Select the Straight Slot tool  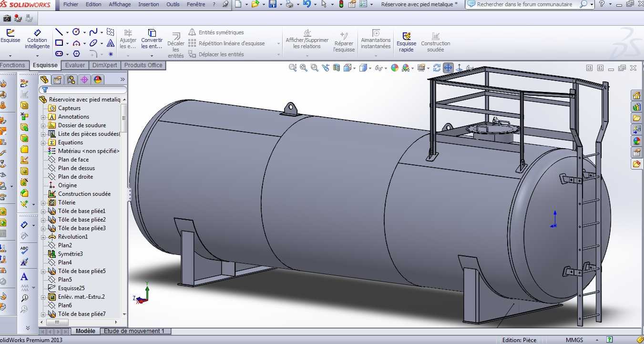[x=59, y=54]
